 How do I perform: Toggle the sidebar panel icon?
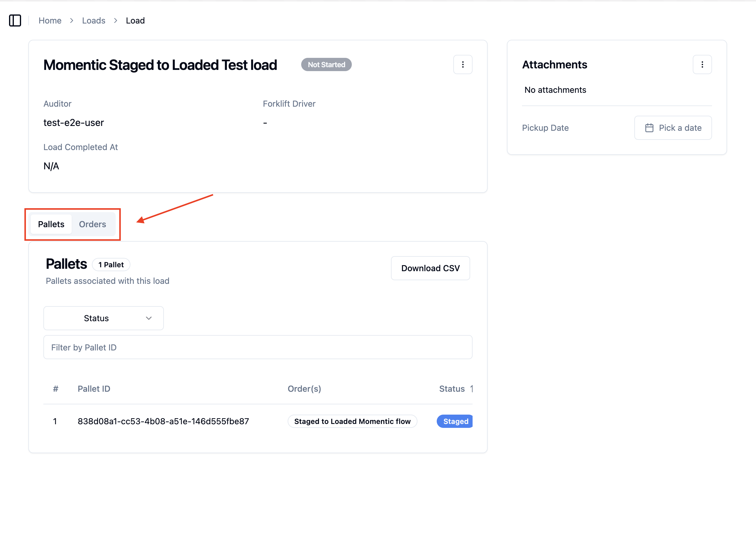coord(15,21)
